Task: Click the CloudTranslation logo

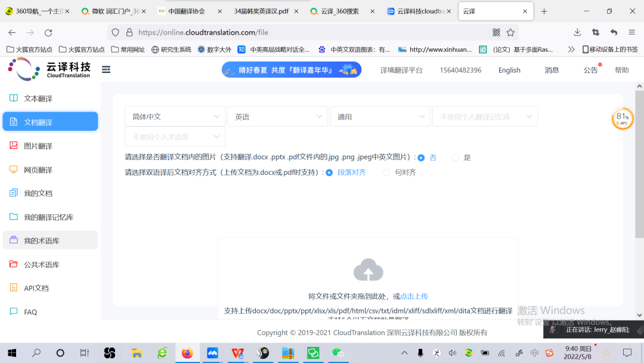Action: click(x=49, y=69)
